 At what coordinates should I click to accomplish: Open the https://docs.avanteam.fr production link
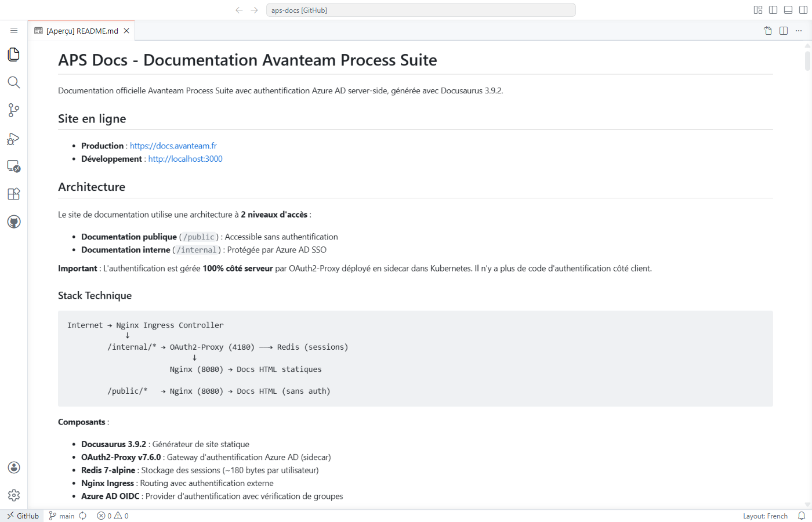click(x=172, y=146)
